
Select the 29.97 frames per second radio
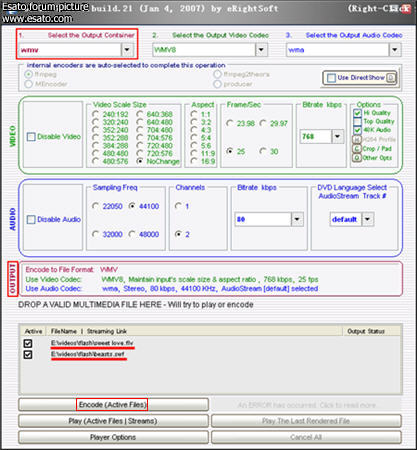point(263,123)
